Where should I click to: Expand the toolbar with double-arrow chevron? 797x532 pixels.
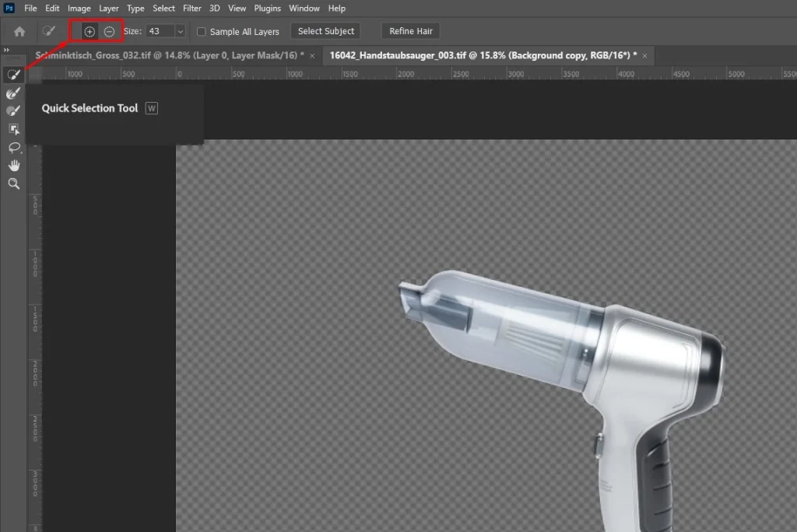point(7,51)
